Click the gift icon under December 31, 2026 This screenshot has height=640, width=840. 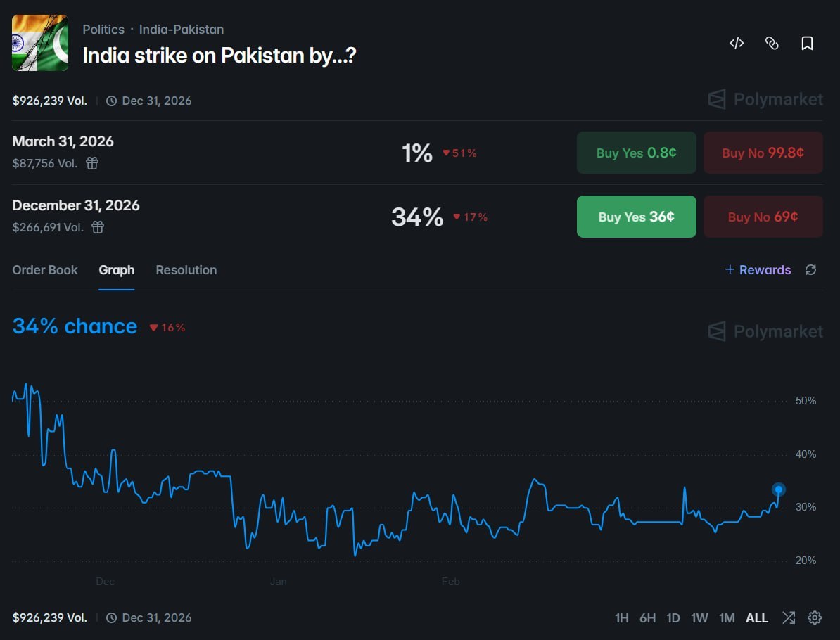[x=98, y=227]
